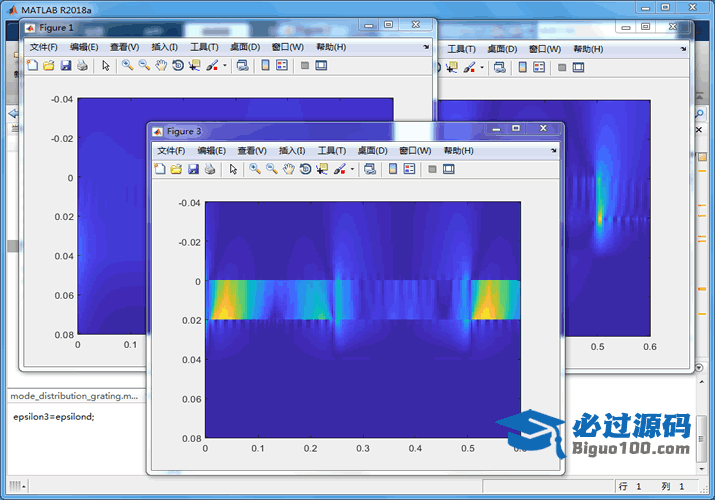Select Data Cursor tool in Figure 1
This screenshot has height=500, width=715.
point(195,66)
